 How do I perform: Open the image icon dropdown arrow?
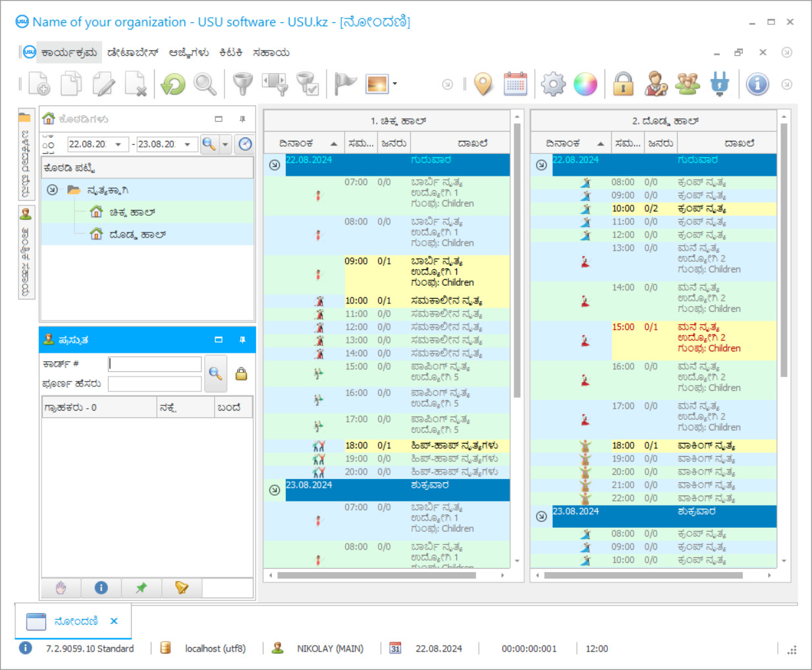394,84
